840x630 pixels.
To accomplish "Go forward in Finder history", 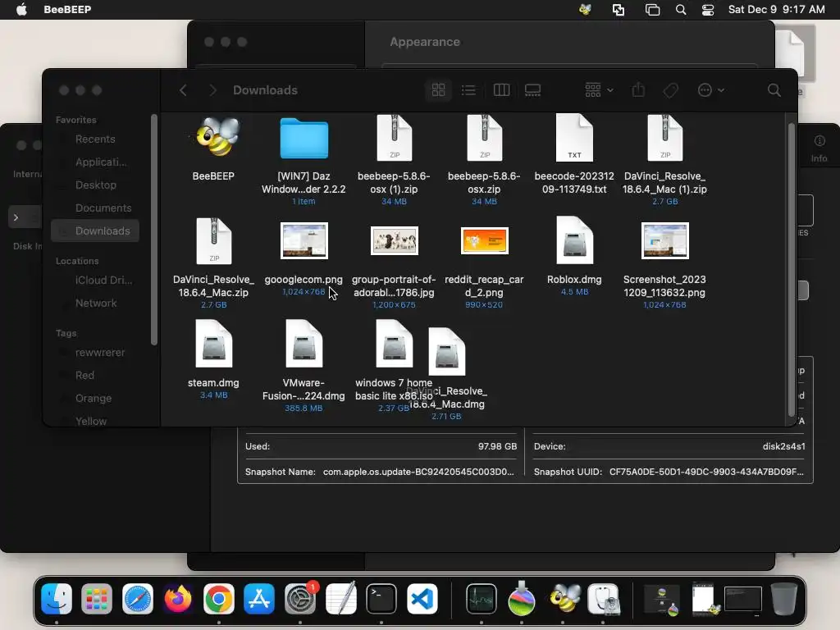I will (x=212, y=90).
